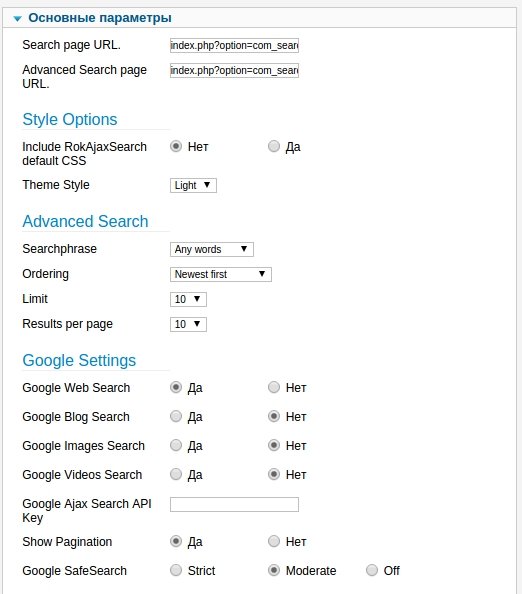Select Нет for Google Web Search
The image size is (522, 594).
coord(274,387)
